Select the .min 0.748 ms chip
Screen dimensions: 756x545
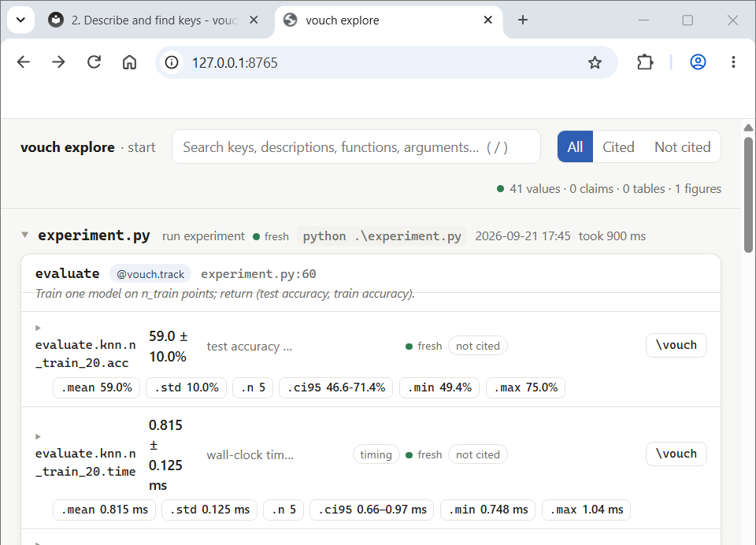click(x=488, y=510)
